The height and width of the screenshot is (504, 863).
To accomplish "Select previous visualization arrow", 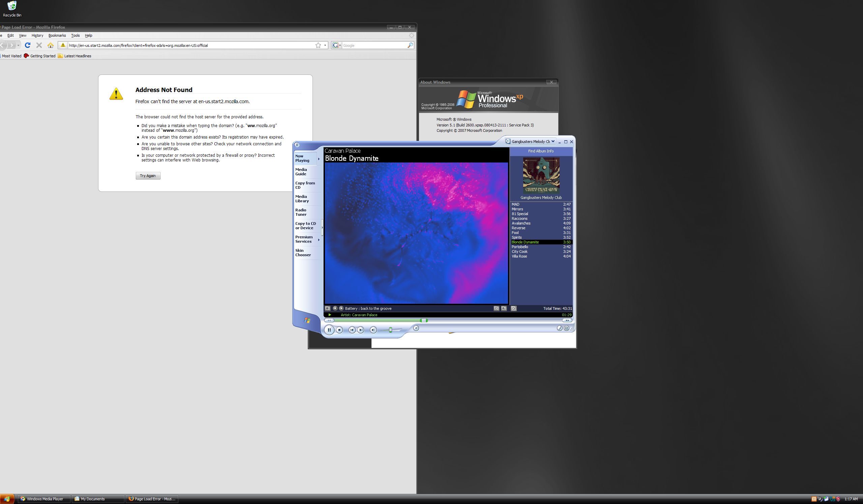I will click(335, 308).
